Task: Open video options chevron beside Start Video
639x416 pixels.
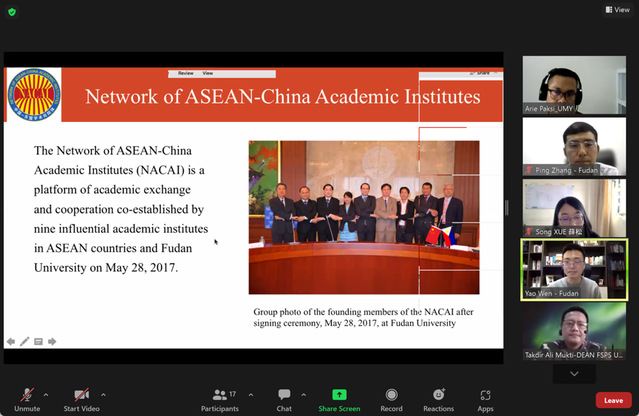Action: [104, 395]
